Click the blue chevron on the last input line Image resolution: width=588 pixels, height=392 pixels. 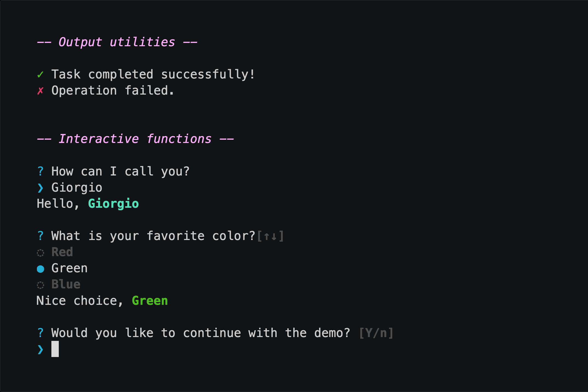point(40,349)
